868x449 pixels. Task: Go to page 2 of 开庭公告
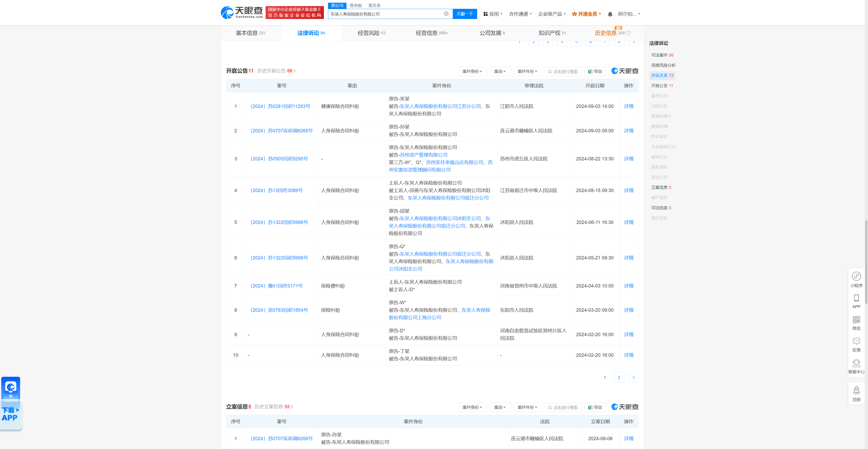coord(619,378)
